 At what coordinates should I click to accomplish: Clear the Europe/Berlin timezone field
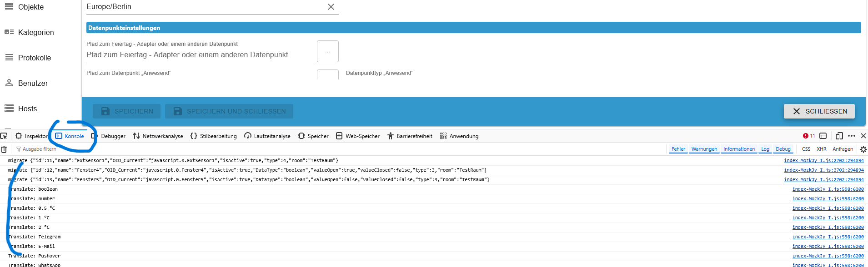pos(331,7)
